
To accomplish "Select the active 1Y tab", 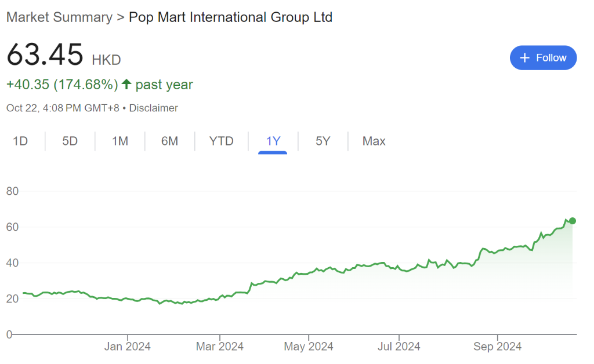I will click(x=273, y=141).
